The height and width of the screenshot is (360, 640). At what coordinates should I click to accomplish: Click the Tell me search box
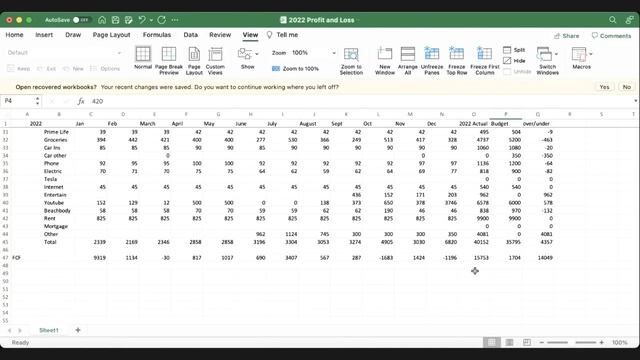pyautogui.click(x=282, y=35)
